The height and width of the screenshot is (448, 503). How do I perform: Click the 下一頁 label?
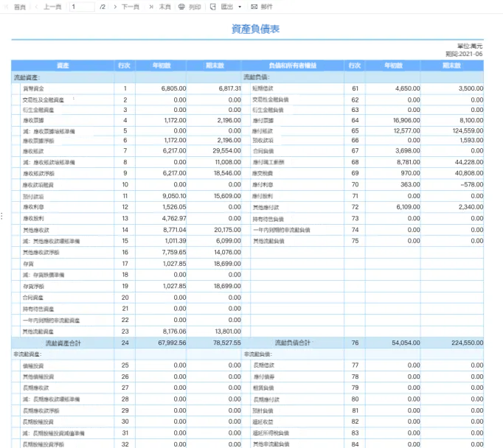[131, 7]
